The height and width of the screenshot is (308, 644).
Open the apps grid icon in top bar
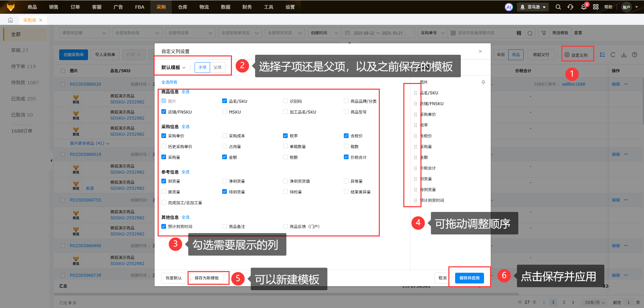pyautogui.click(x=596, y=7)
